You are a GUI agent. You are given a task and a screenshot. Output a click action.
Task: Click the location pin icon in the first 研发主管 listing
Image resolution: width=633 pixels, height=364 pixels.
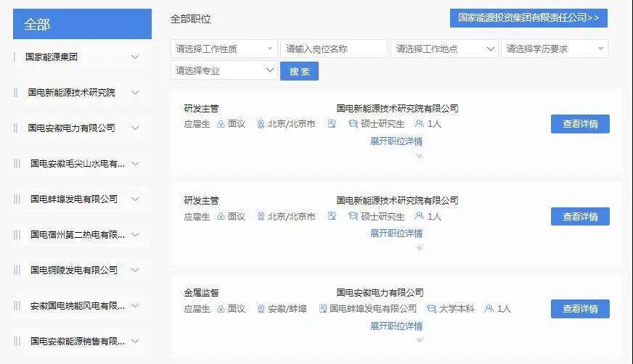click(x=261, y=124)
